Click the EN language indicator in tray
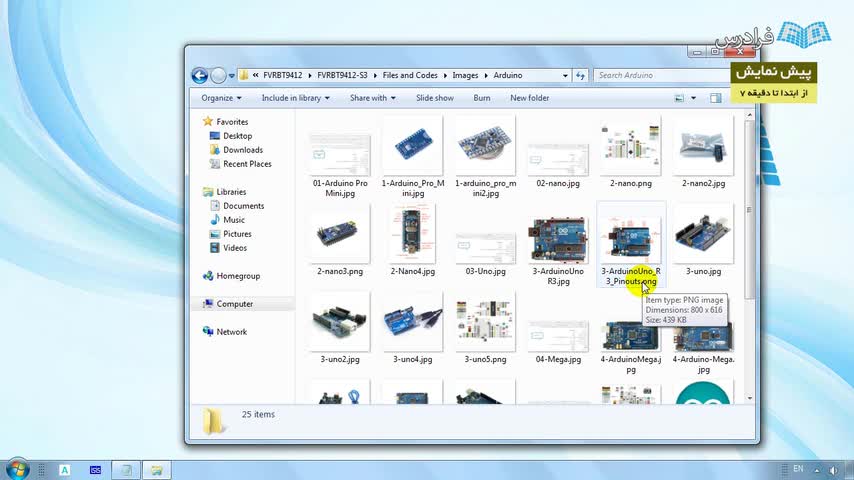 click(798, 469)
